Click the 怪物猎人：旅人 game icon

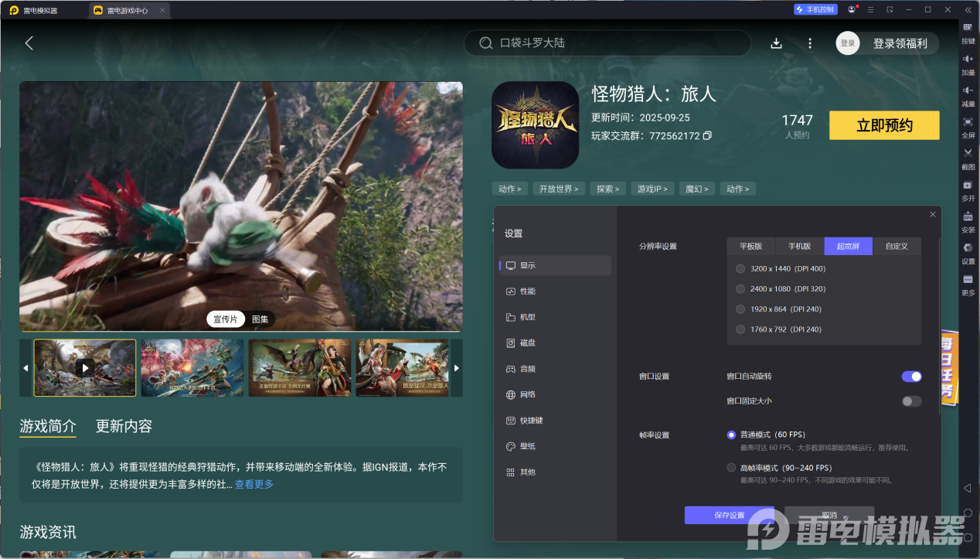coord(535,125)
